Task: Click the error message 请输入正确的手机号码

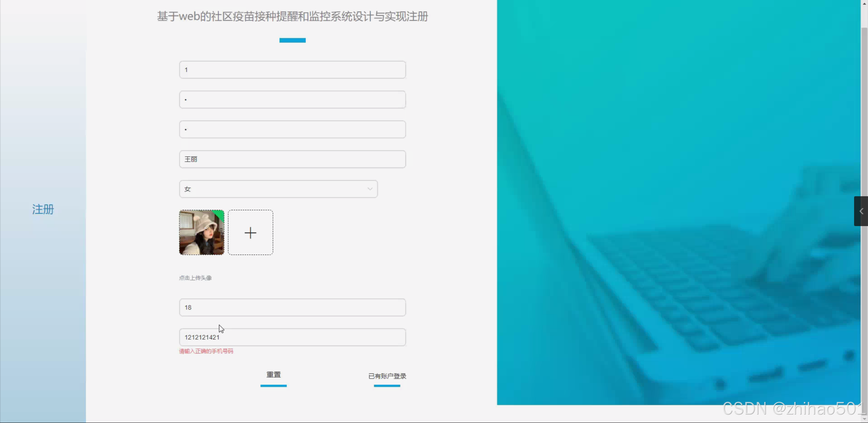Action: (206, 351)
